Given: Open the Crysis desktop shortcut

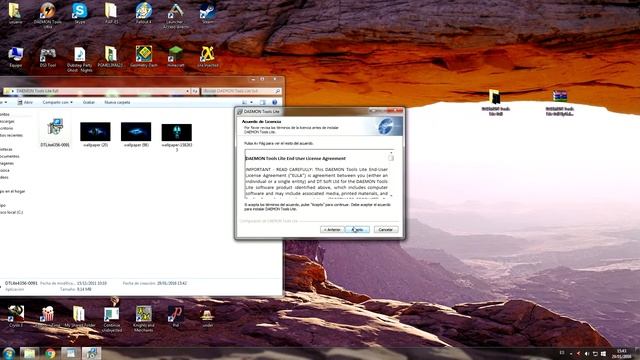Looking at the screenshot, I should [16, 316].
